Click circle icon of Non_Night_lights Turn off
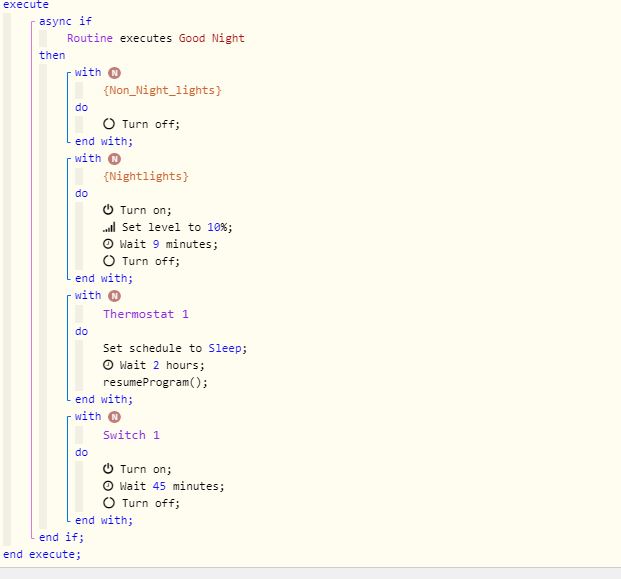Screen dimensions: 621x579 [x=109, y=124]
